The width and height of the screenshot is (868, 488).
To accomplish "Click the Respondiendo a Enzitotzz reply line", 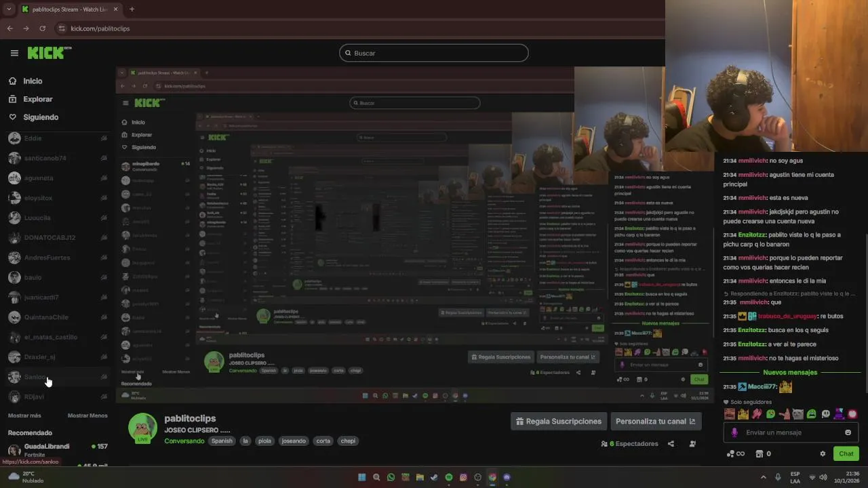I will pyautogui.click(x=789, y=293).
